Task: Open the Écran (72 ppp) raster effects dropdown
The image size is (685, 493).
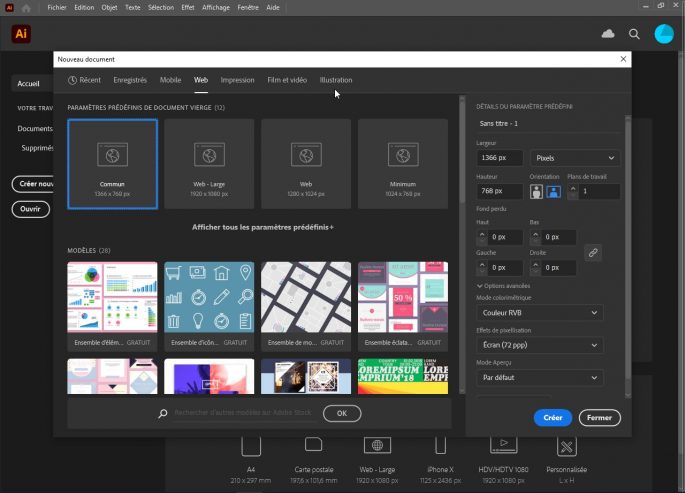Action: click(x=540, y=345)
